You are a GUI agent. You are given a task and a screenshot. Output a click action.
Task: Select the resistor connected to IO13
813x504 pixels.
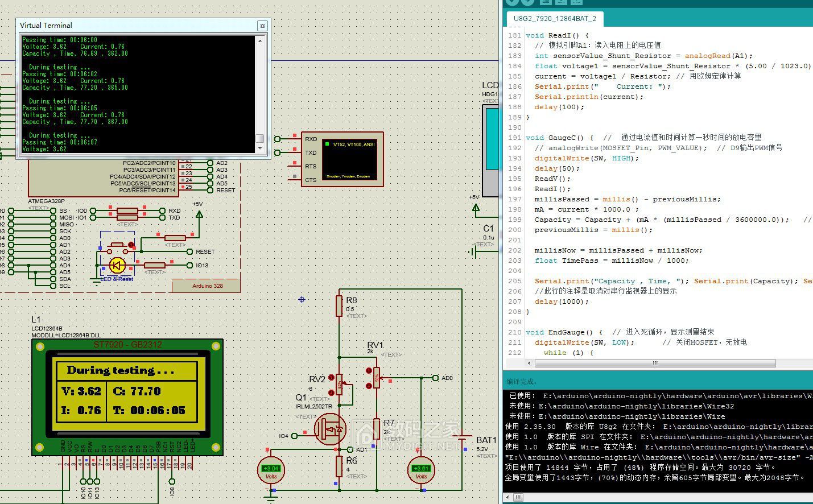154,265
